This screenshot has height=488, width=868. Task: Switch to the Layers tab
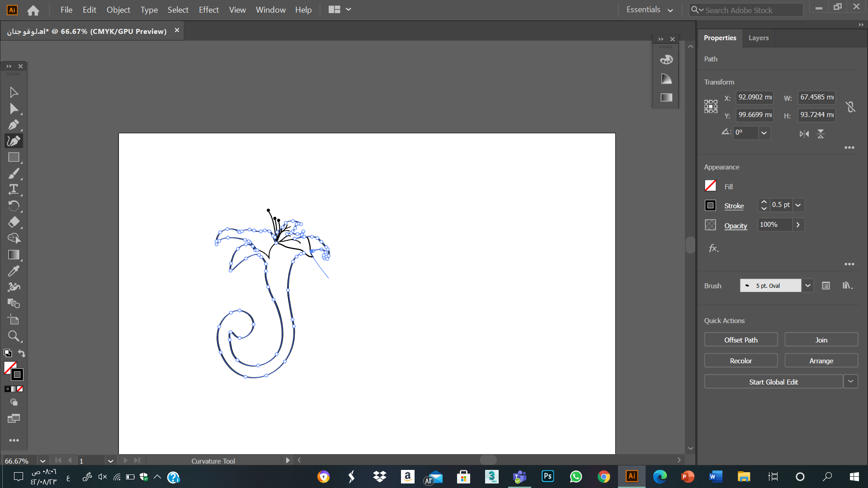tap(758, 38)
